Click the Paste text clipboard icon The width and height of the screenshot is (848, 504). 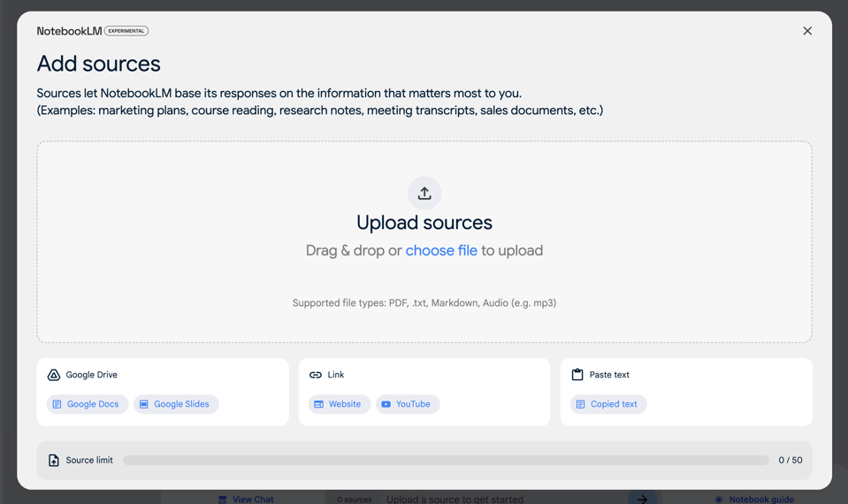(577, 374)
